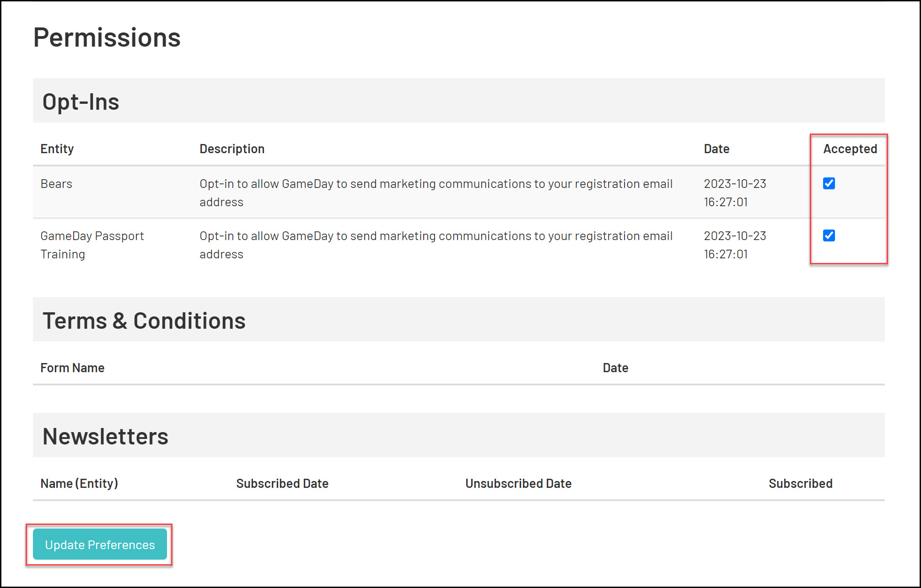Click the Terms & Conditions section heading
Screen dimensions: 921x588
(144, 321)
